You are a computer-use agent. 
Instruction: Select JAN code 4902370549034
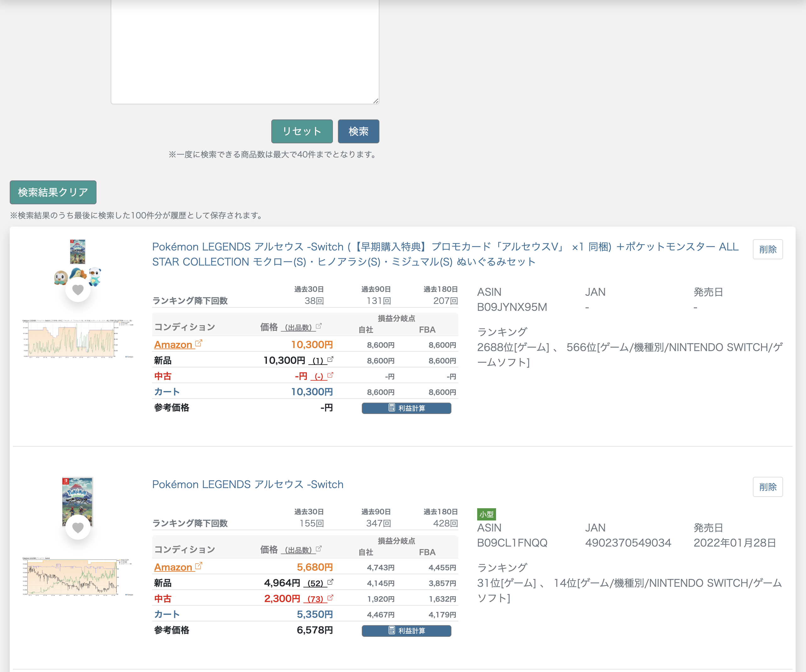pyautogui.click(x=628, y=543)
